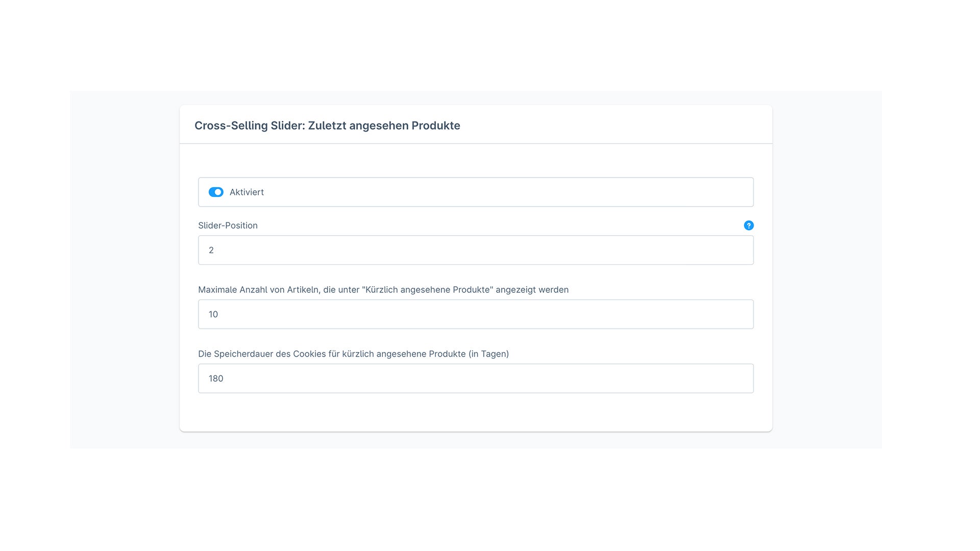Viewport: 980px width, 551px height.
Task: Select the label beginning Die Speicherdauer des Cookies
Action: pos(353,354)
